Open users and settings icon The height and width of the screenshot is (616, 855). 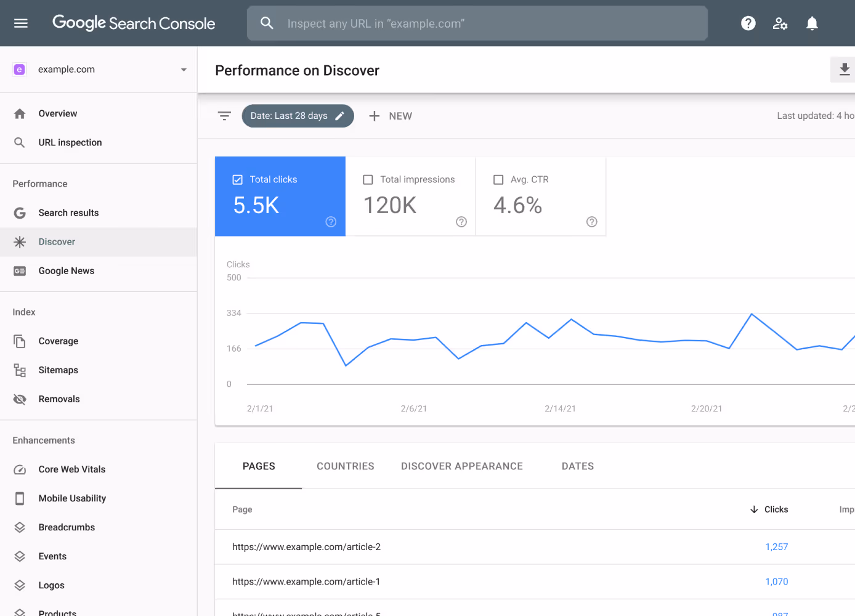pos(780,23)
